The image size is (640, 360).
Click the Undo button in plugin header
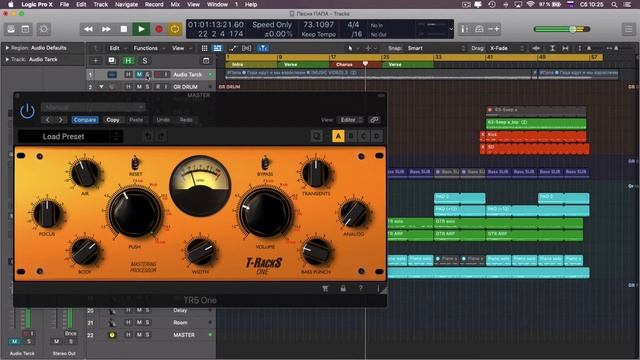point(163,120)
